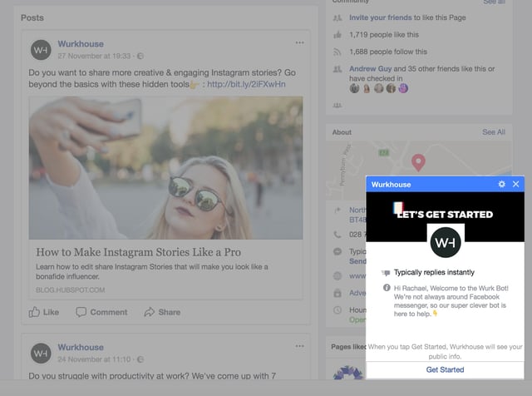
Task: Click 'BLOG.HUBSPOT.COM' source text
Action: [70, 290]
